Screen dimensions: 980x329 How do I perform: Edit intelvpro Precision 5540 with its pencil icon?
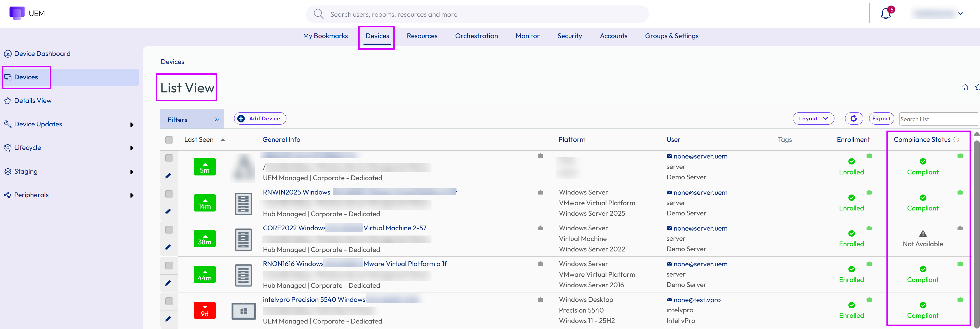(168, 319)
